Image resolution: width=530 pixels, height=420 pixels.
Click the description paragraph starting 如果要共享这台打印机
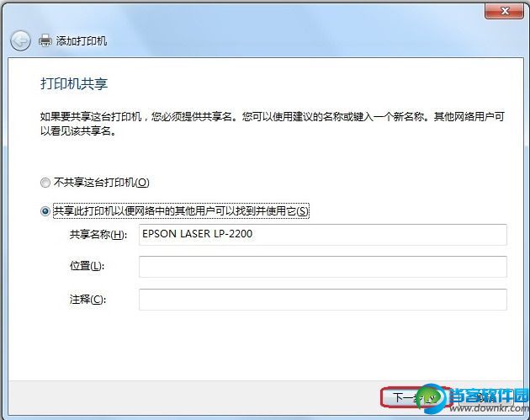click(x=272, y=124)
